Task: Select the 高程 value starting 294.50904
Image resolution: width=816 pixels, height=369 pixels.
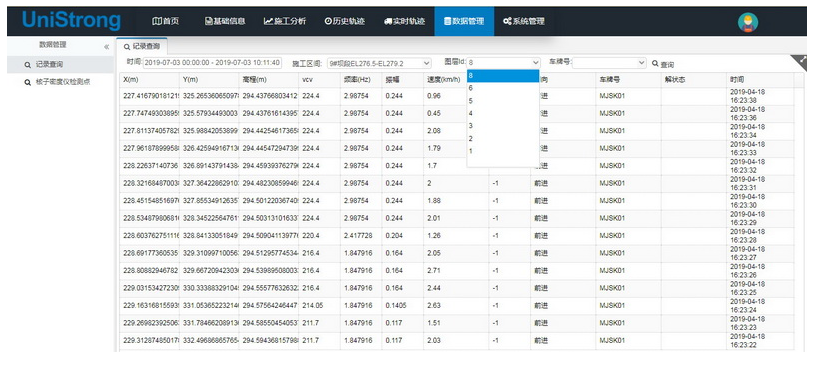Action: (270, 235)
